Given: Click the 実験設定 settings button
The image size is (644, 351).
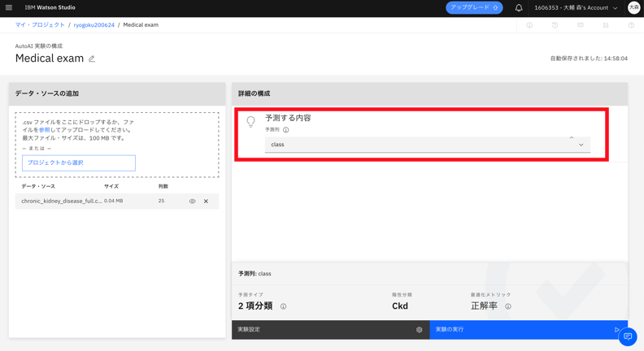Looking at the screenshot, I should [331, 330].
